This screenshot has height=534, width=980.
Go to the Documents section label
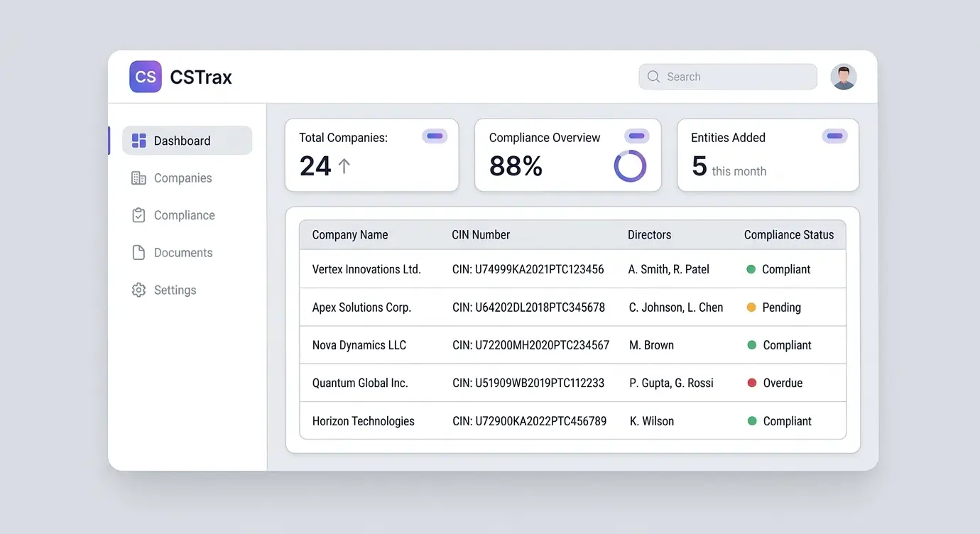(183, 253)
